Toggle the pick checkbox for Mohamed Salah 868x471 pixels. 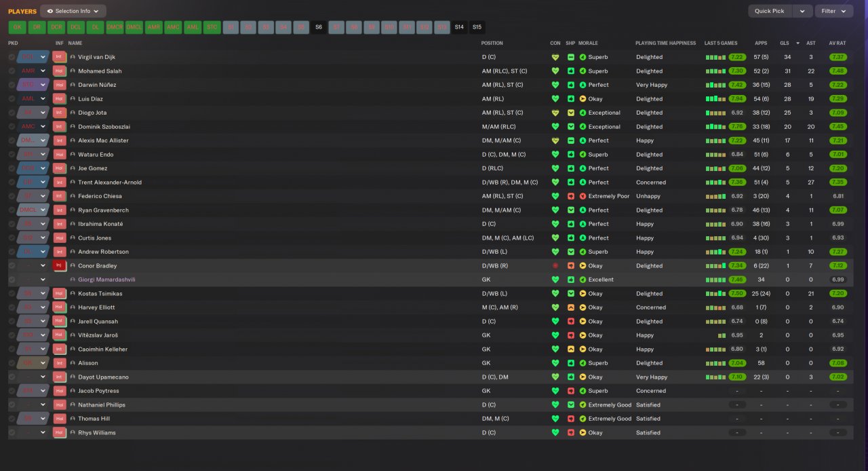click(12, 71)
